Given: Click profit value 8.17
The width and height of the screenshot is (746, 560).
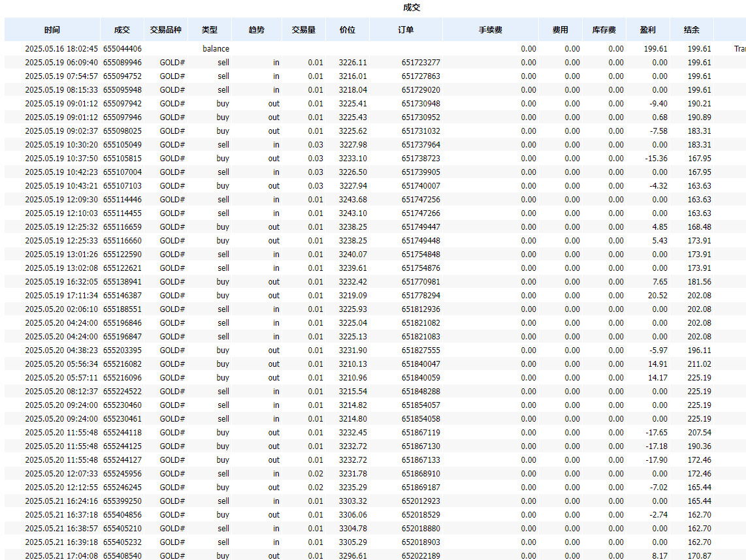Looking at the screenshot, I should coord(659,555).
